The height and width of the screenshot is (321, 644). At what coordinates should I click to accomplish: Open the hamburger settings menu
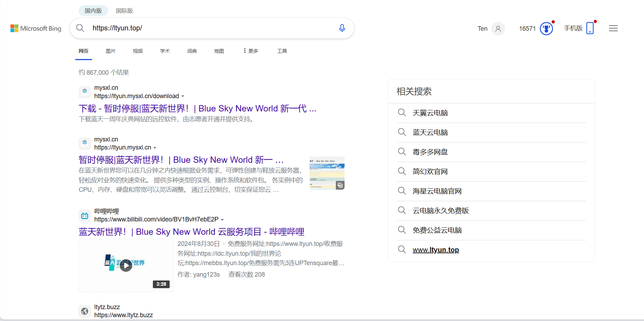[x=613, y=28]
